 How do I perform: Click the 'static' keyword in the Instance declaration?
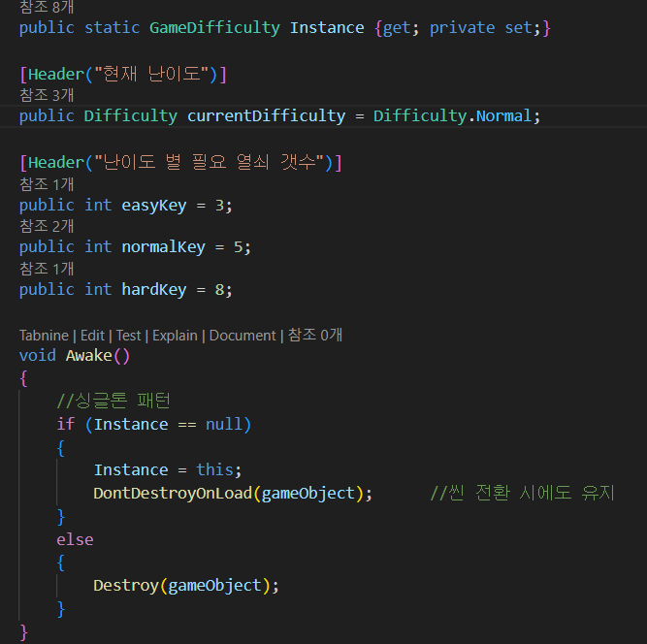[113, 28]
